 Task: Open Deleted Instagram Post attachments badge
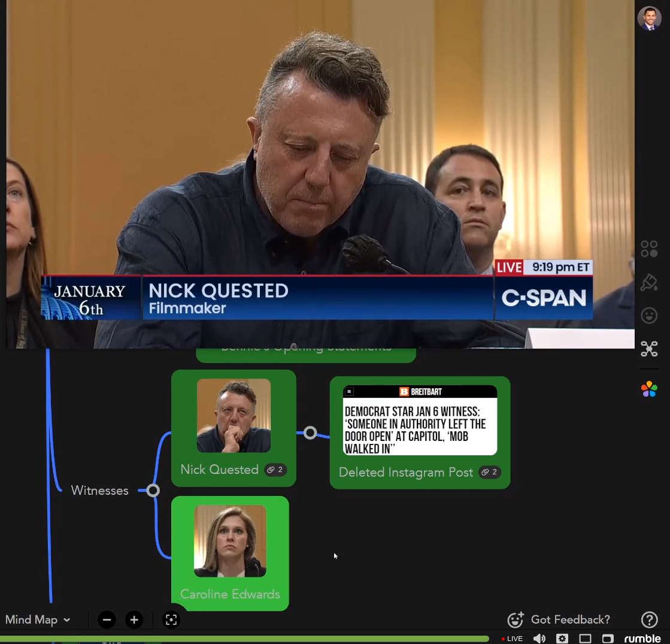pos(490,472)
